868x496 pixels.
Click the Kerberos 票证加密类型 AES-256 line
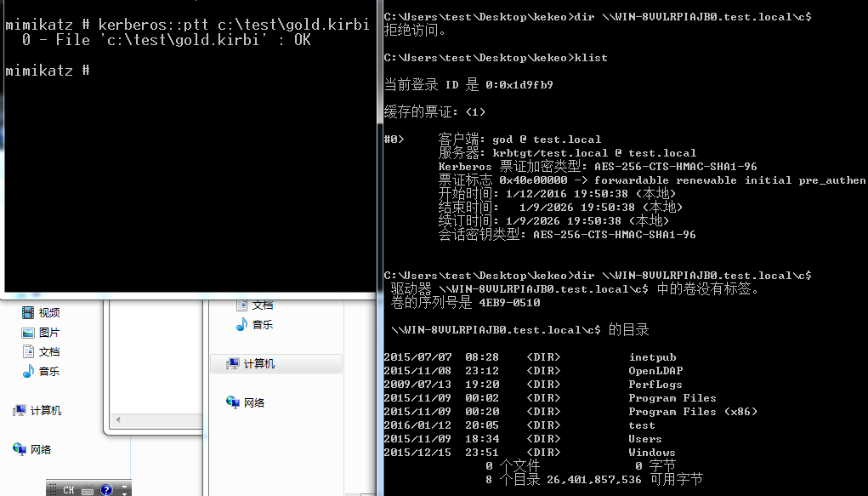coord(598,166)
